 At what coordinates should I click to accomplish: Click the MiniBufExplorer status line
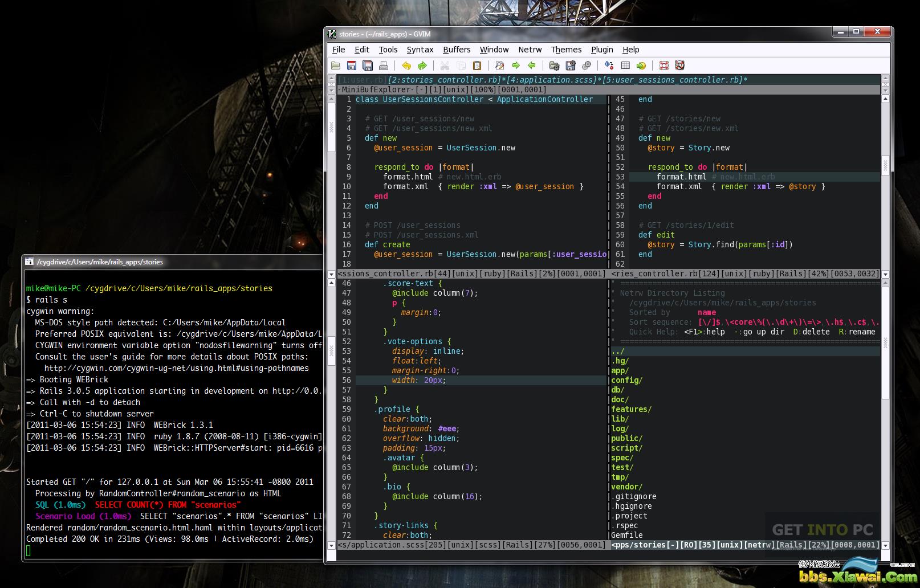pyautogui.click(x=608, y=89)
